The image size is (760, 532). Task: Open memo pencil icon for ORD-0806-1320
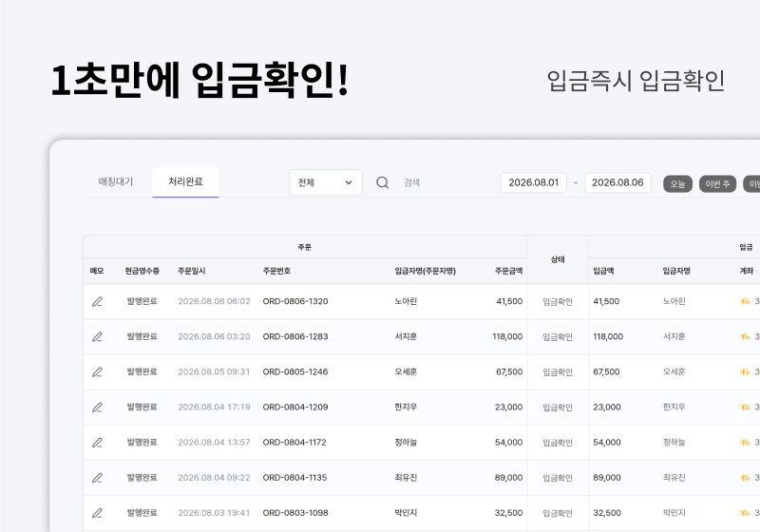click(97, 301)
